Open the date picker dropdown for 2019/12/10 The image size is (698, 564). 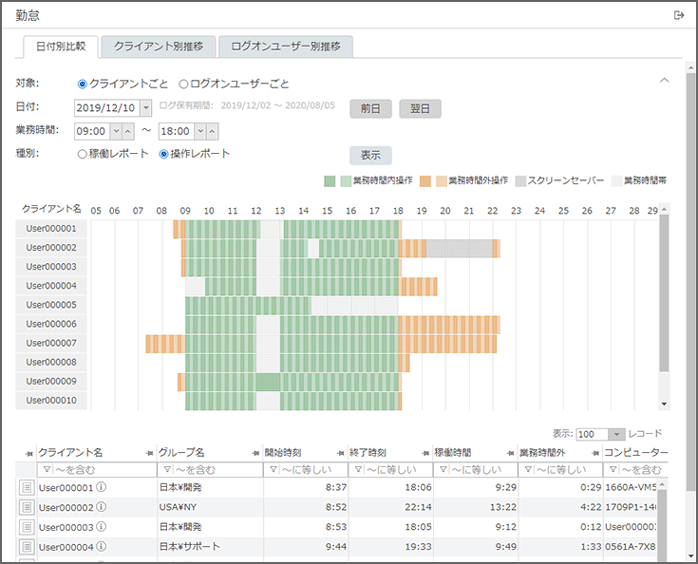146,108
